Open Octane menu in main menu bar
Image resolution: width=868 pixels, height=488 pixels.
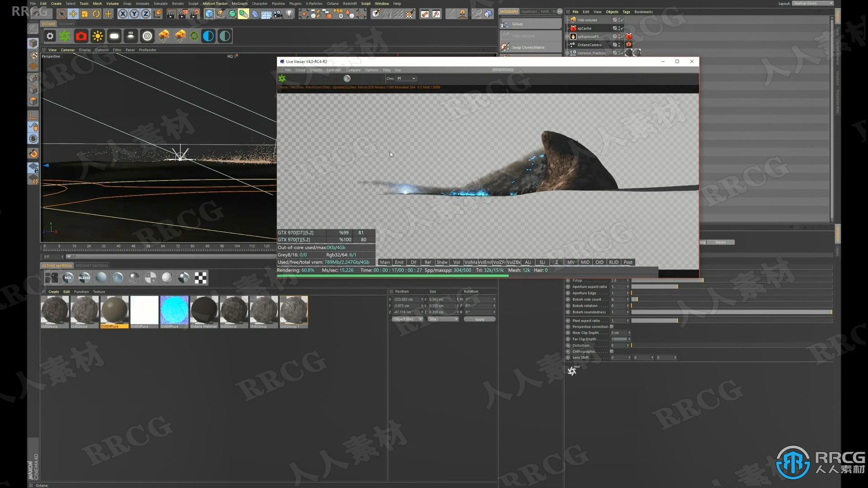point(333,3)
